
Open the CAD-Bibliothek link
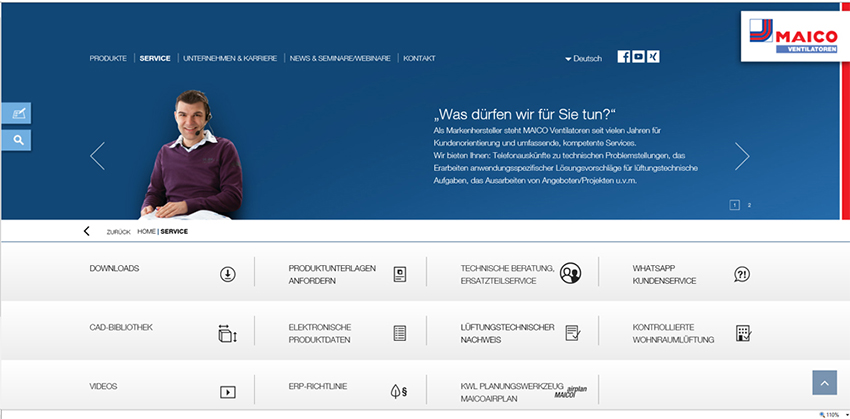pyautogui.click(x=121, y=327)
